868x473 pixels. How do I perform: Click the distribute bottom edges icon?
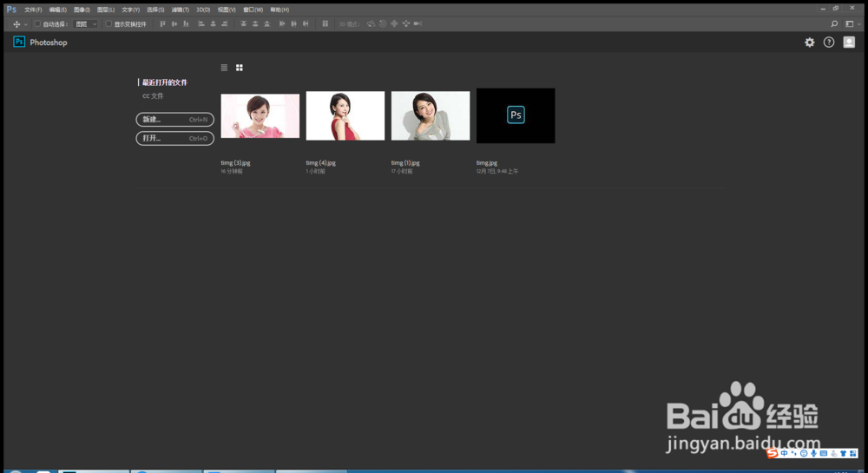point(266,23)
